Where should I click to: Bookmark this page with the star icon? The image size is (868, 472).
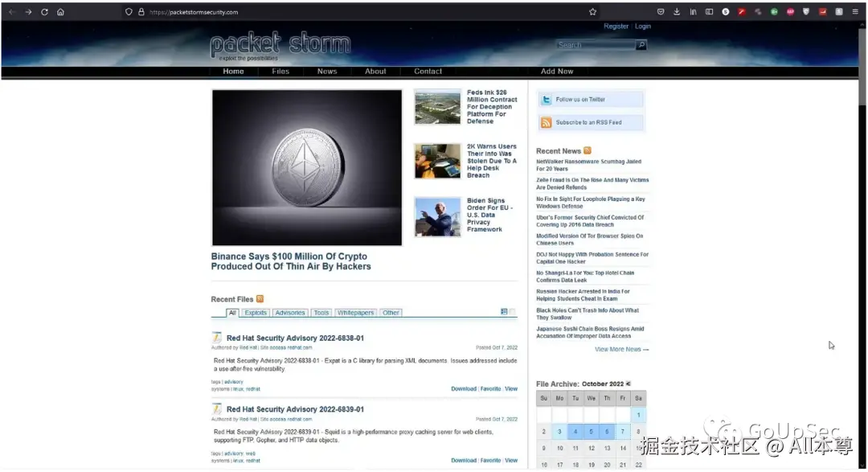coord(593,11)
